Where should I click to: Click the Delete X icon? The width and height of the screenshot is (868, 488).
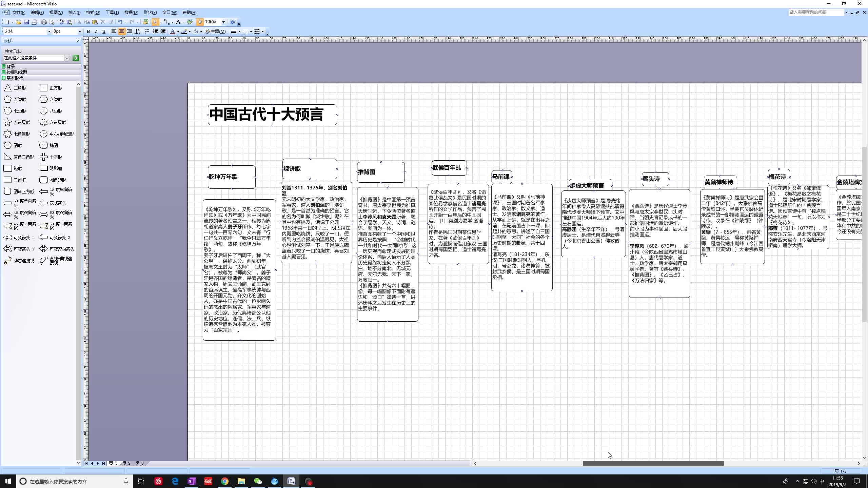click(x=103, y=22)
